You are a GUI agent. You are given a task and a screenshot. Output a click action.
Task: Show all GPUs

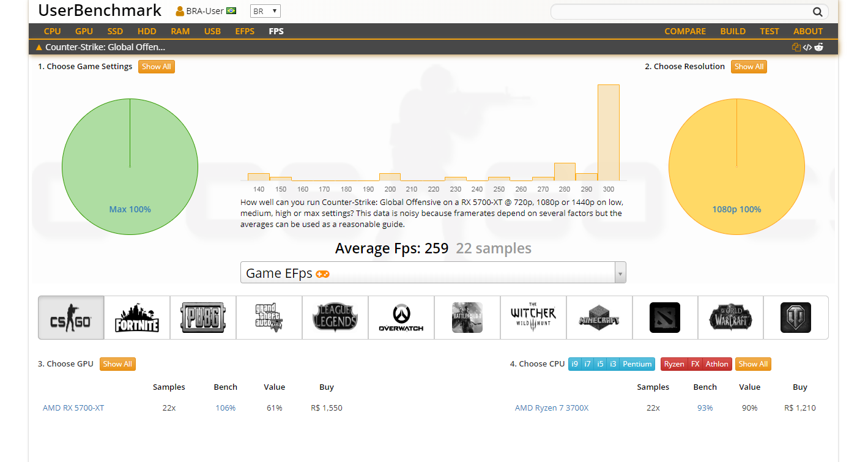click(x=117, y=364)
